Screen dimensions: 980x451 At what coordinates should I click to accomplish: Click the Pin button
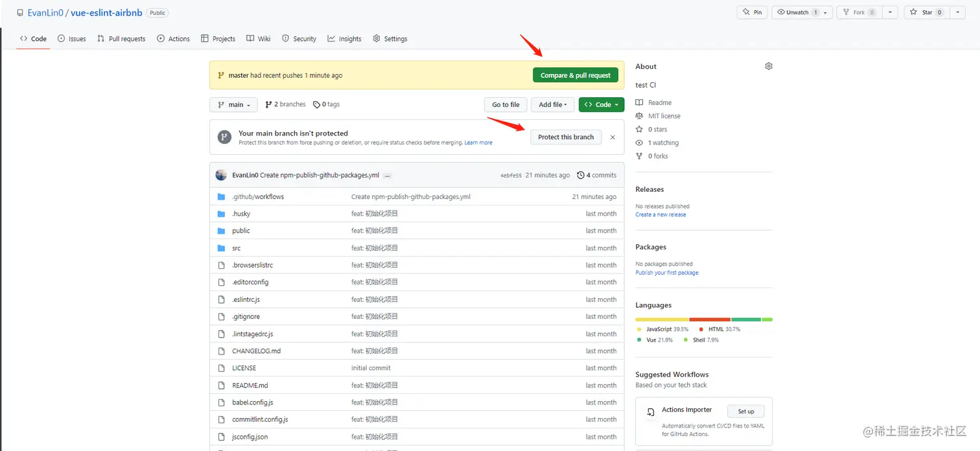click(752, 12)
